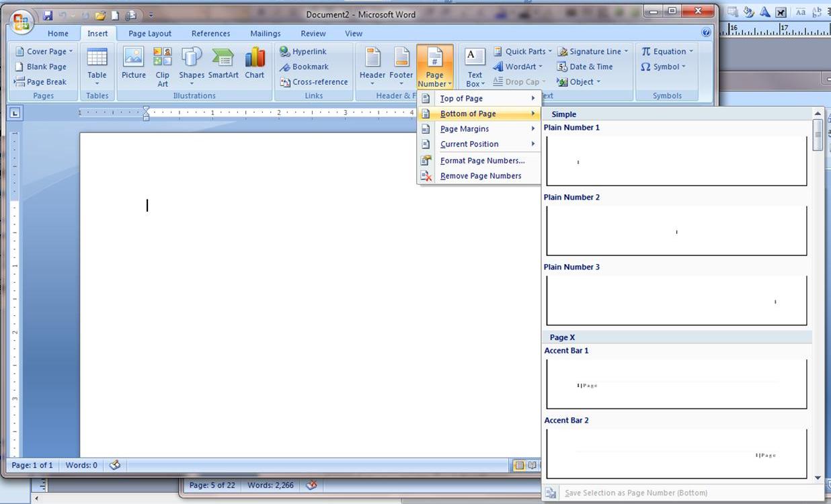Screen dimensions: 831x504
Task: Open the Header gallery
Action: (x=372, y=67)
